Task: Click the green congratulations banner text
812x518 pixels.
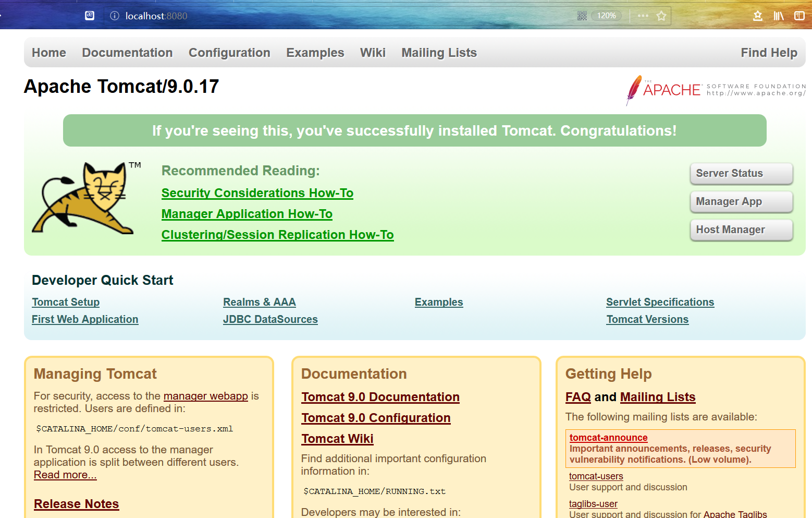Action: point(414,130)
